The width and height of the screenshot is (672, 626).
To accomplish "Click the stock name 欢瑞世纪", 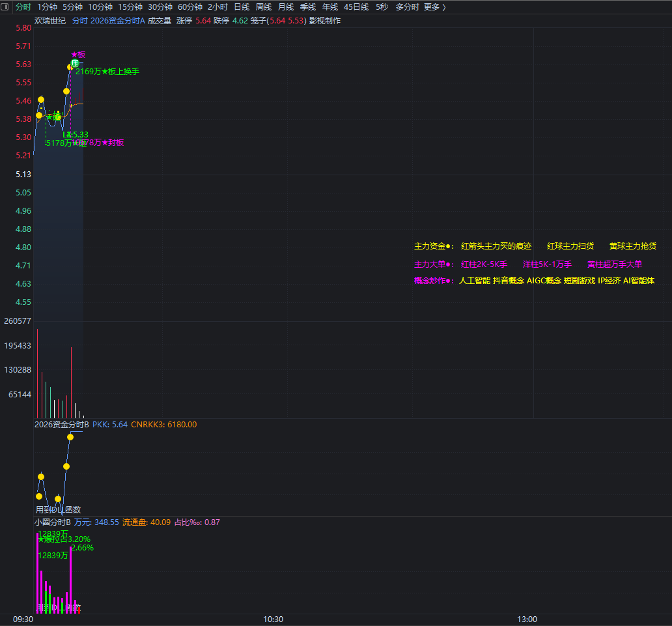I will click(x=50, y=21).
